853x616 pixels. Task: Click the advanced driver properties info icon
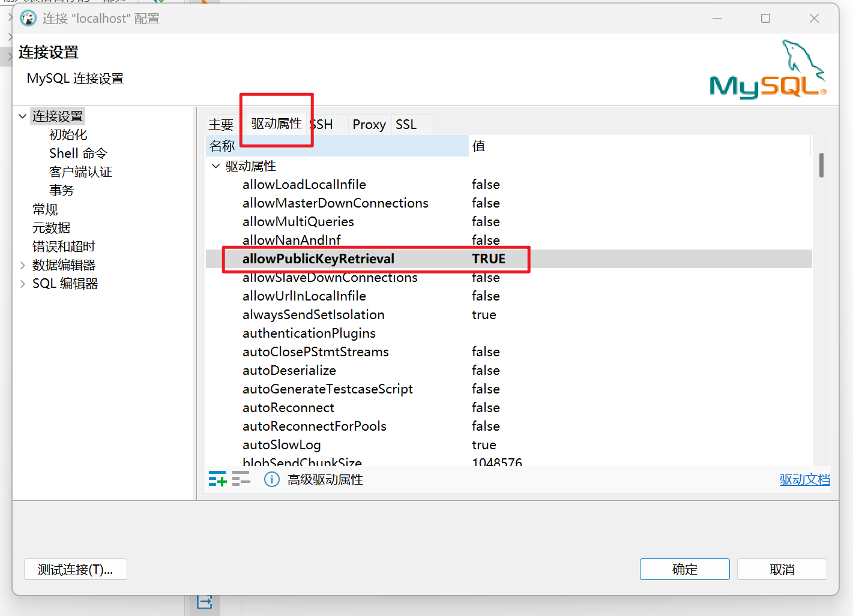pyautogui.click(x=272, y=479)
